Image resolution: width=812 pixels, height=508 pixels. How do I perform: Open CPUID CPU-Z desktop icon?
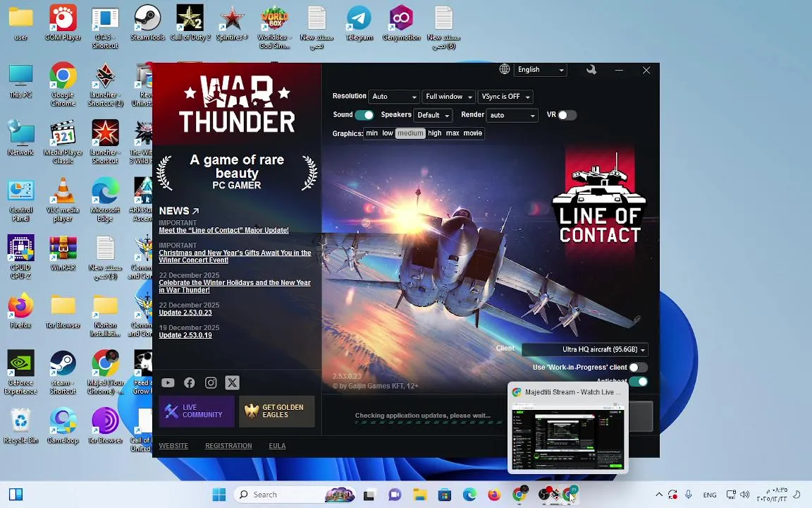[20, 257]
